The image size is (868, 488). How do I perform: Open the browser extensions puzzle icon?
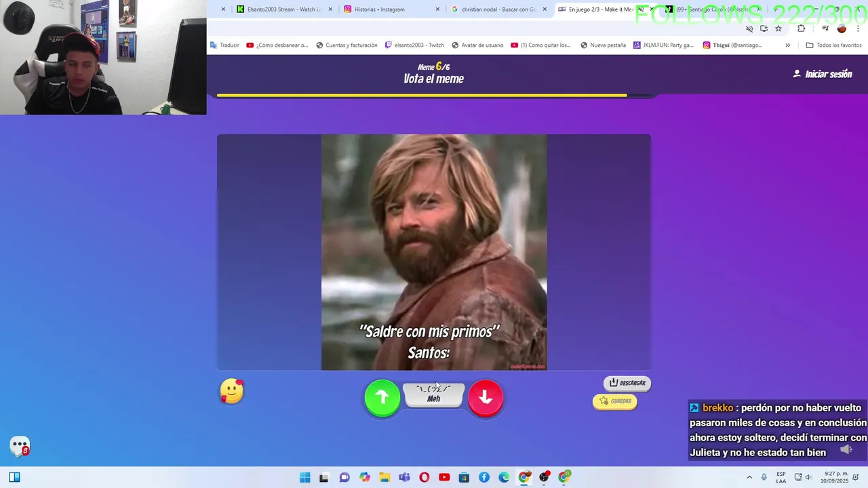801,28
